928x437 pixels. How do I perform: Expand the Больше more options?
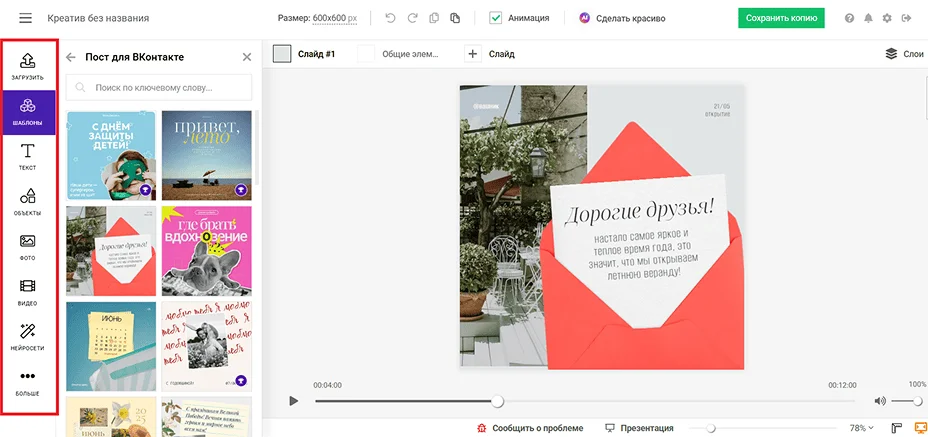tap(28, 381)
